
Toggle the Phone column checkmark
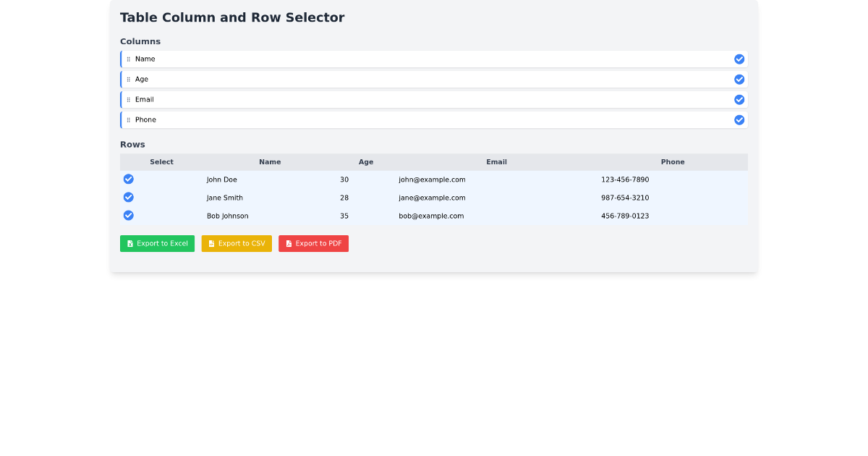[739, 119]
